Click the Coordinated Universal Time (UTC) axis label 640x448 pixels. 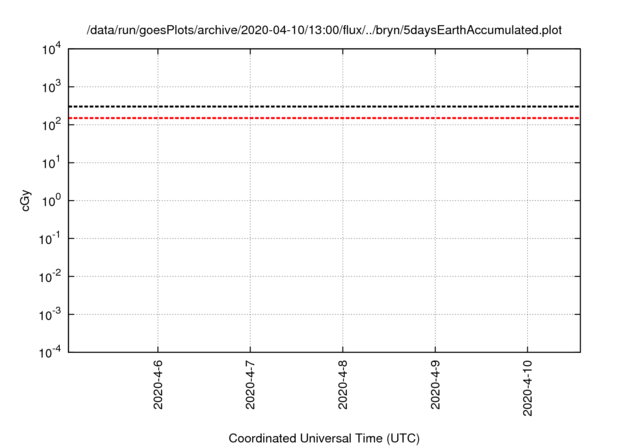(324, 438)
